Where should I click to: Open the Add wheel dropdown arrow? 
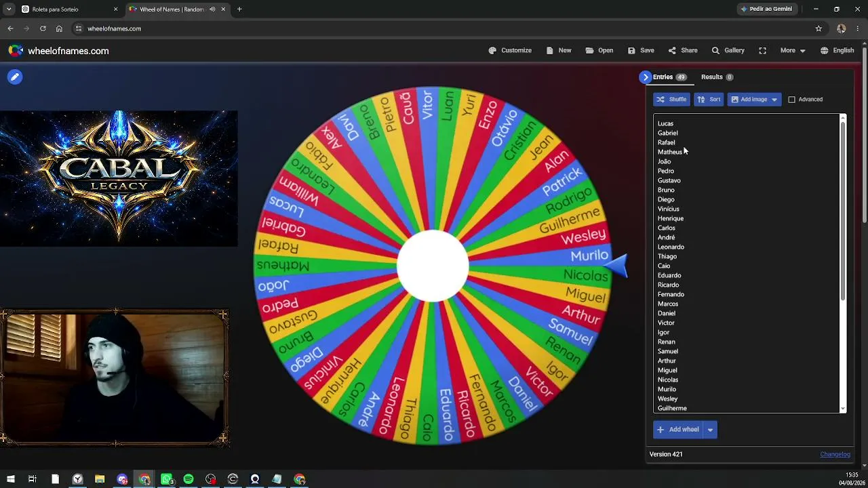click(x=710, y=430)
